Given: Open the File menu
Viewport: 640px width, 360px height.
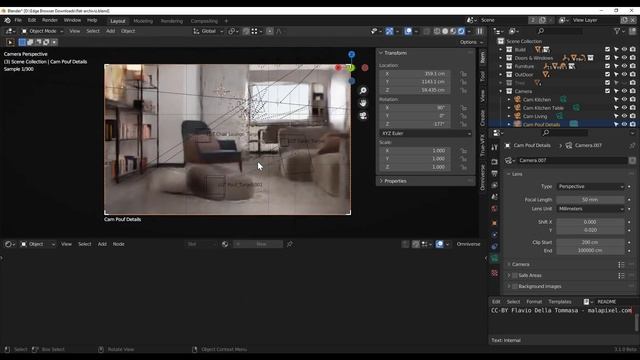Looking at the screenshot, I should (18, 20).
